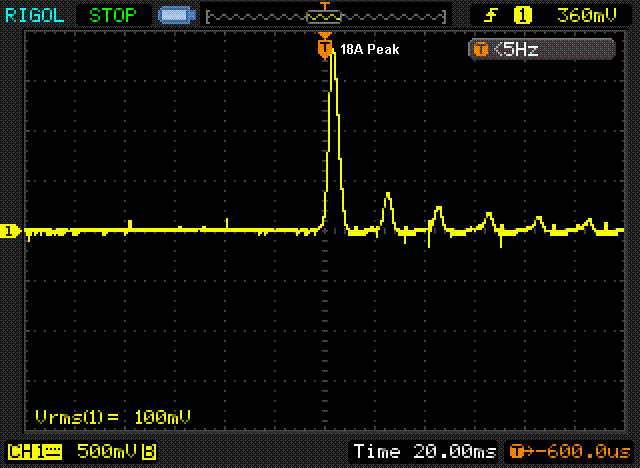Click the orange T trigger position marker
Viewport: 640px width, 468px height.
click(x=325, y=48)
